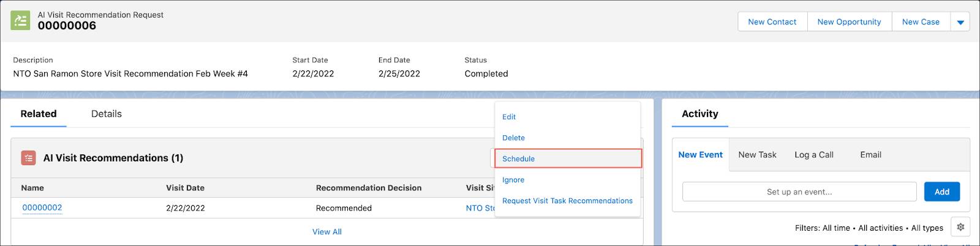
Task: Click the New Case button
Action: pos(921,22)
